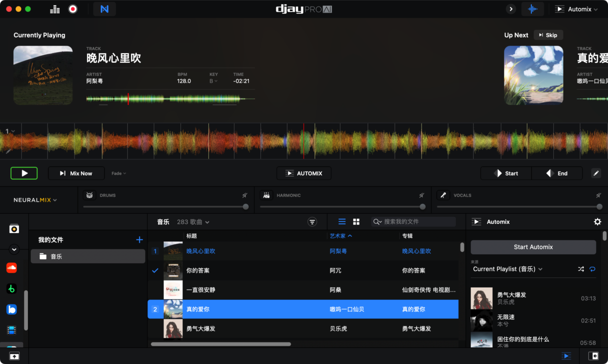Click the overview waveform under the track info
Viewport: 608px width, 364px height.
(171, 99)
